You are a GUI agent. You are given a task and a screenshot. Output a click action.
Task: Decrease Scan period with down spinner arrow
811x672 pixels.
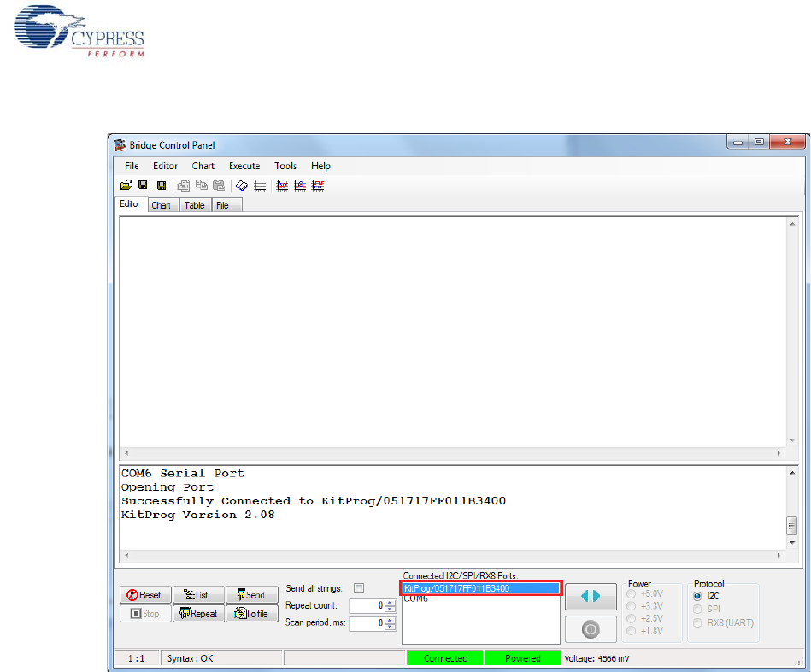[x=390, y=626]
